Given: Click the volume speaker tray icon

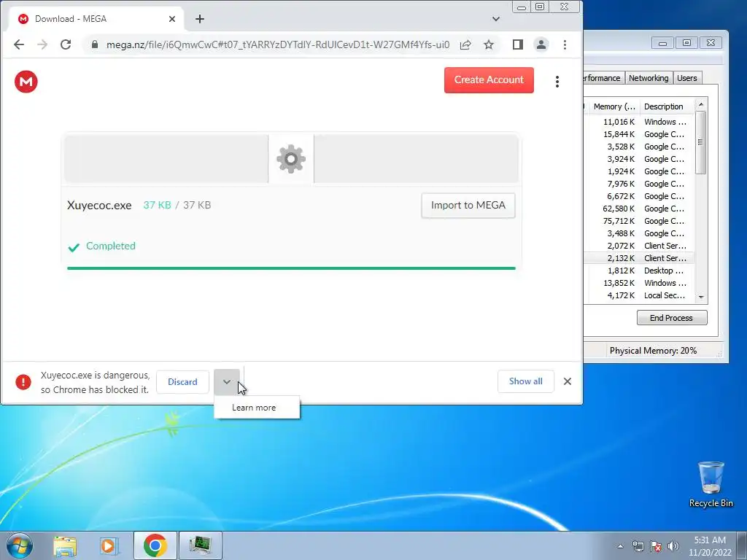Looking at the screenshot, I should click(673, 546).
